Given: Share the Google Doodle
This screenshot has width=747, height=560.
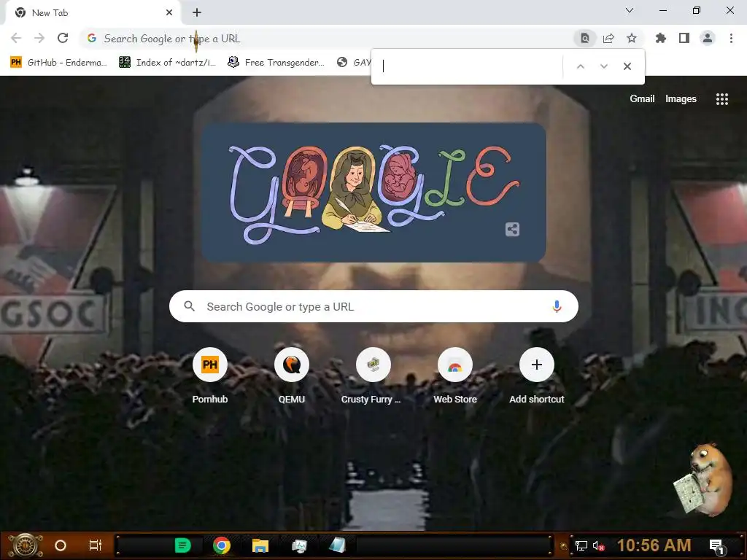Looking at the screenshot, I should 512,230.
